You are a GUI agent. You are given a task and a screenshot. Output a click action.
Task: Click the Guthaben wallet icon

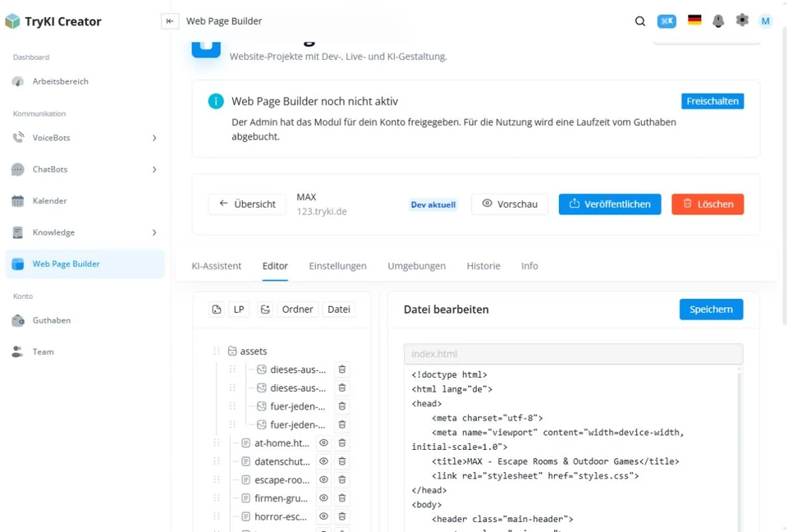(17, 320)
